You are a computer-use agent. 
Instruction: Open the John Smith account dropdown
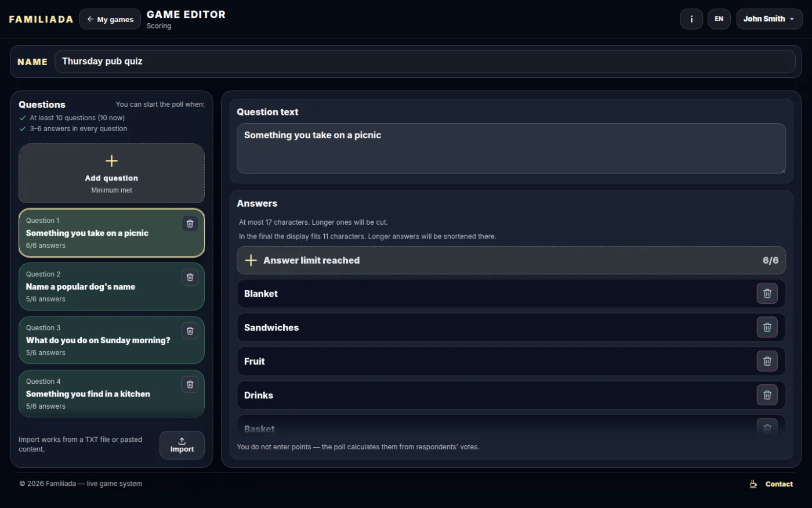769,19
